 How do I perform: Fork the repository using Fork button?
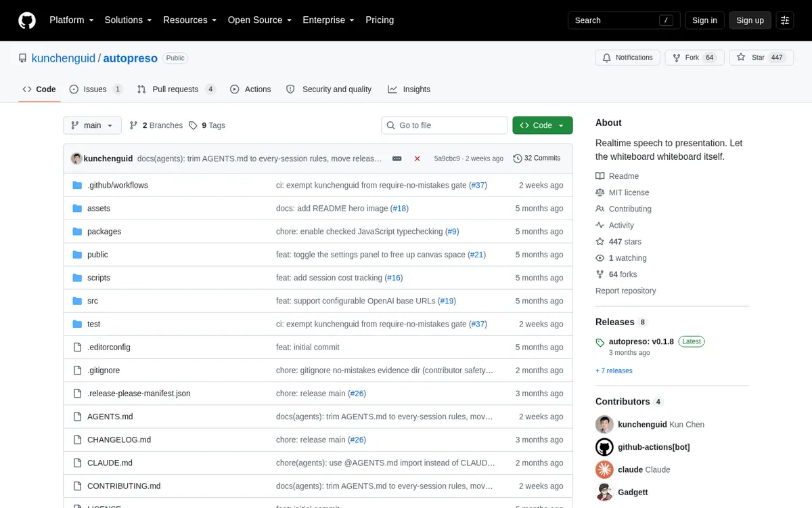(x=695, y=58)
